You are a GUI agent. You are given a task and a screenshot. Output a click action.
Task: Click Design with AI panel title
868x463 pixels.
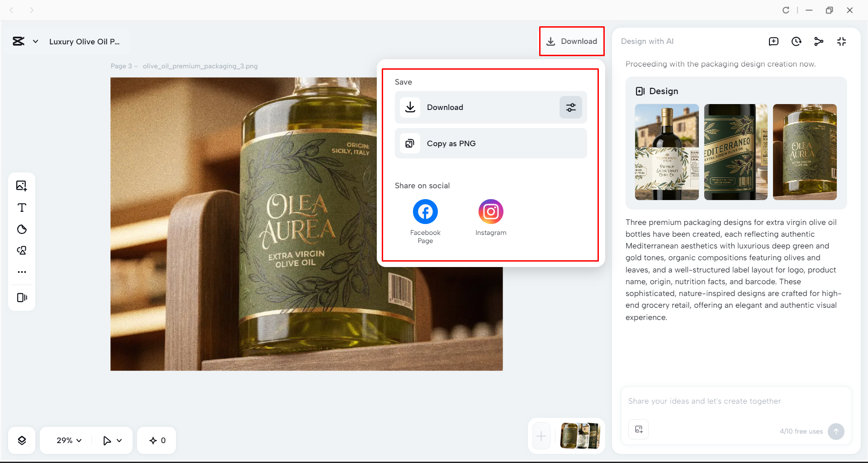pyautogui.click(x=647, y=41)
